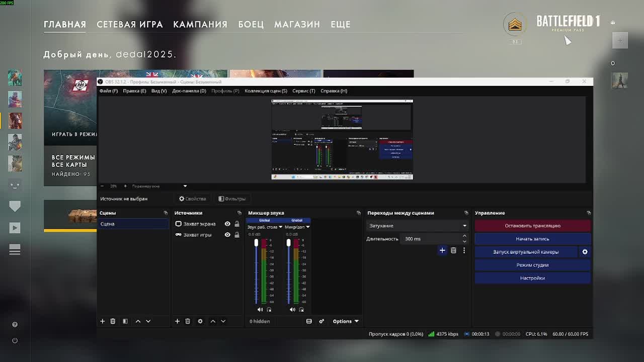Open virtual camera settings gear
This screenshot has height=362, width=644.
(585, 252)
